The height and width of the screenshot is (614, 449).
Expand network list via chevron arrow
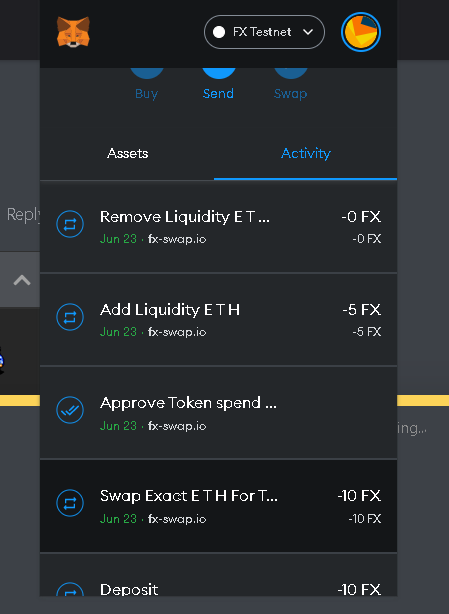(308, 32)
